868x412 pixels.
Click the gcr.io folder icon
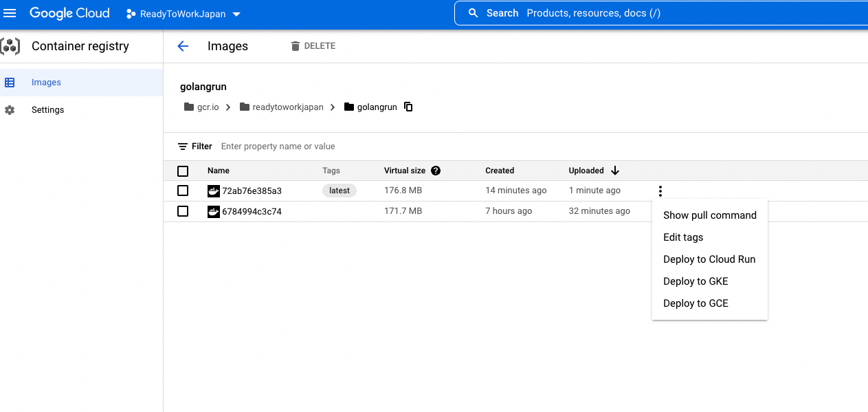tap(189, 107)
